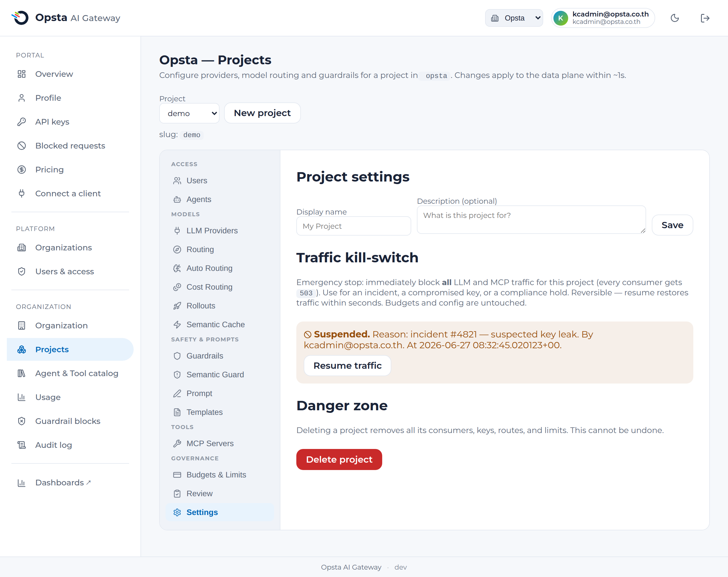This screenshot has height=577, width=728.
Task: Click the Dashboards chart icon
Action: point(22,483)
